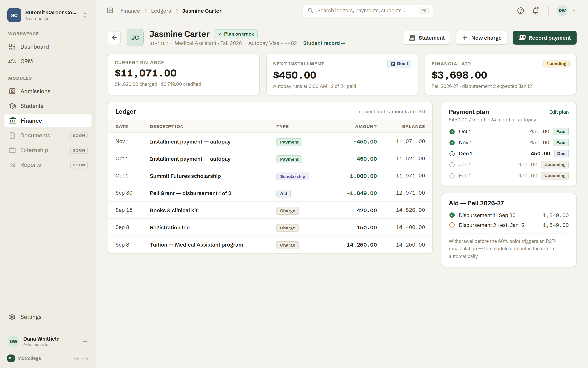
Task: Click Books & clinical kit entry
Action: pyautogui.click(x=174, y=210)
